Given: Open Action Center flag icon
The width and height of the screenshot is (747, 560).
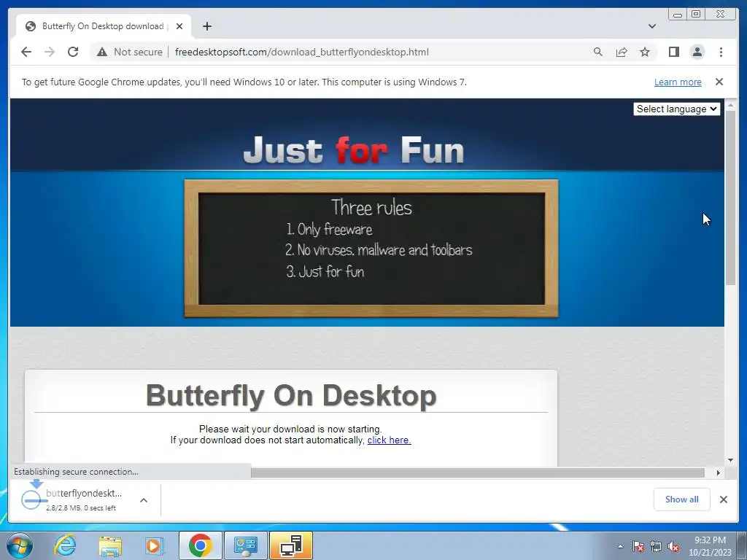Looking at the screenshot, I should point(638,546).
